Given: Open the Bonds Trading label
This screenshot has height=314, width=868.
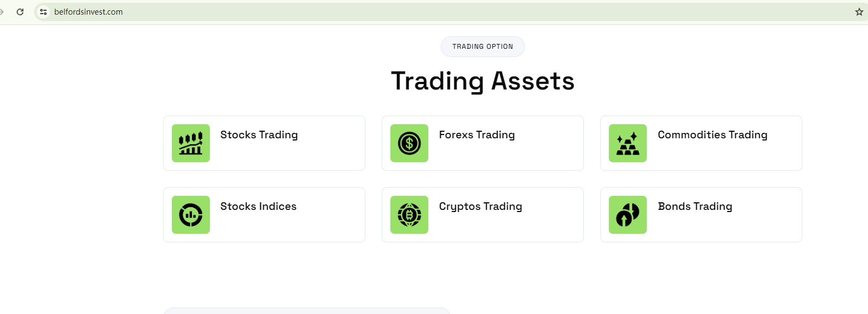Looking at the screenshot, I should 695,207.
